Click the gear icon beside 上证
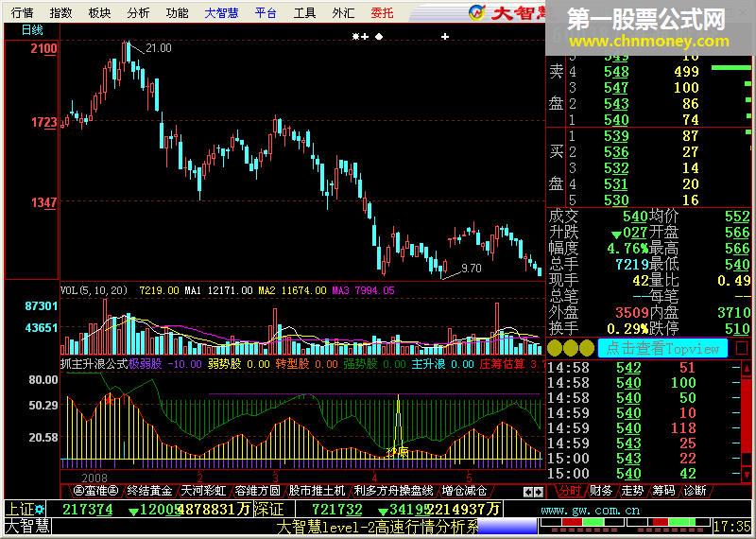 pyautogui.click(x=40, y=509)
